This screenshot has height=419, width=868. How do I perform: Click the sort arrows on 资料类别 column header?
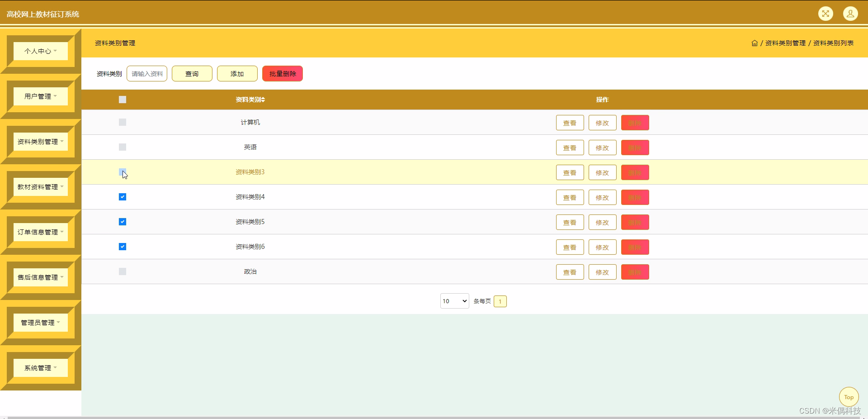coord(264,100)
